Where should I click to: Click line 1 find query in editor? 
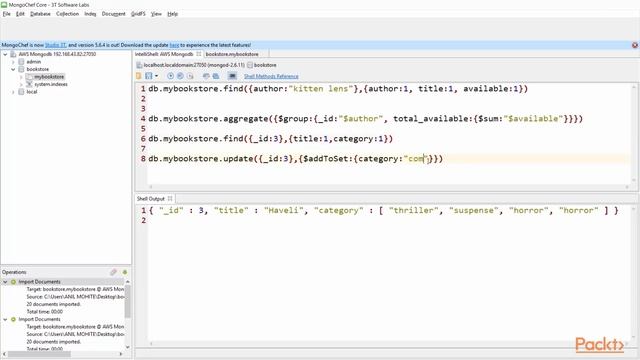click(x=338, y=89)
